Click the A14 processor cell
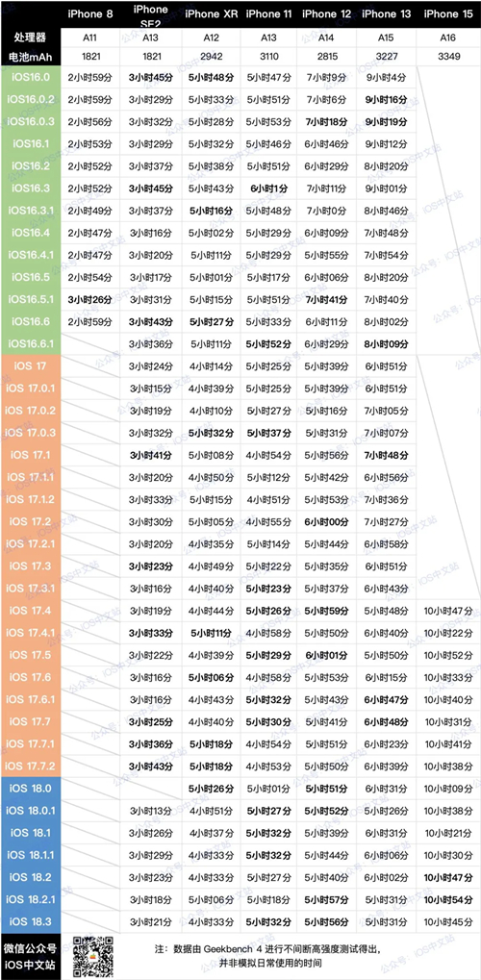The width and height of the screenshot is (481, 980). coord(328,38)
